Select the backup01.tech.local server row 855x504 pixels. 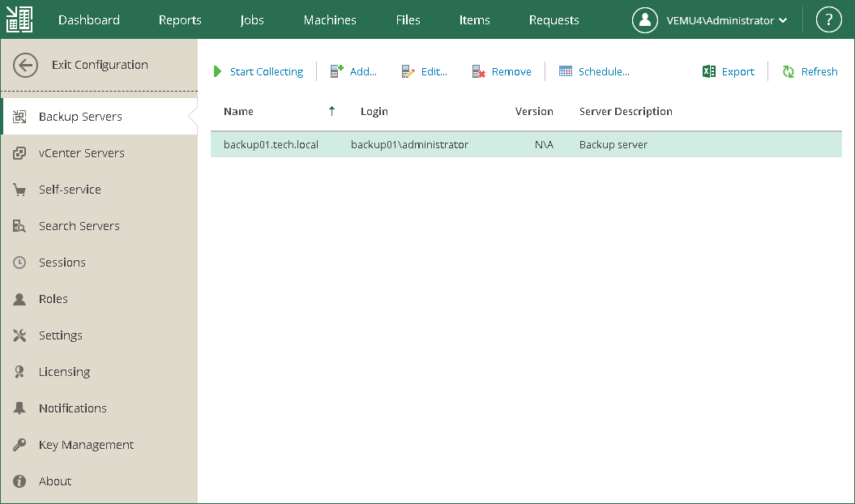[x=526, y=144]
